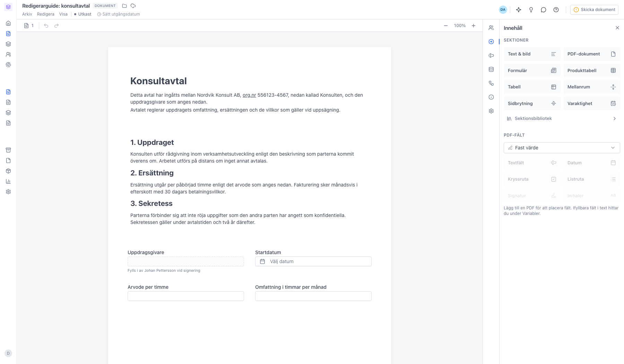Click Sätt utgångsdatum link
624x364 pixels.
click(x=119, y=14)
